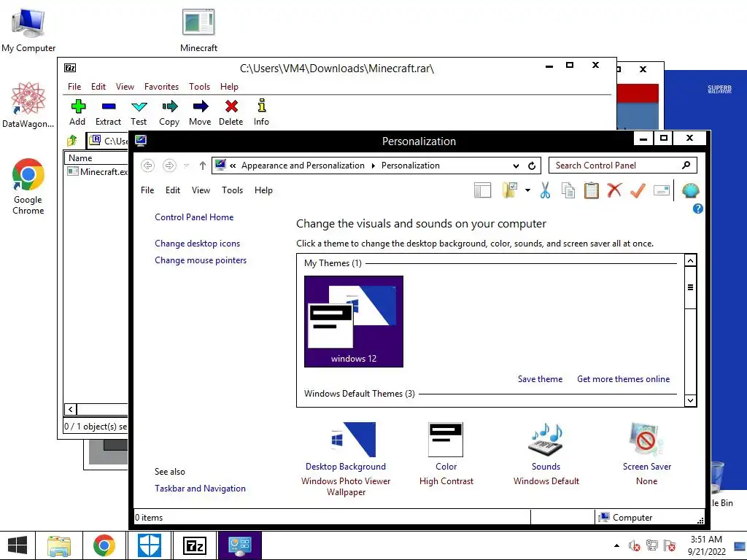Select the Minecraft desktop icon

point(198,30)
